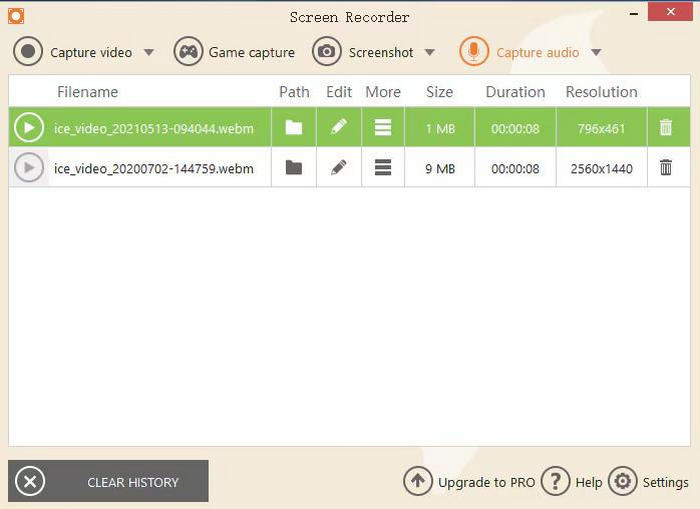Click Upgrade to PRO
This screenshot has width=700, height=509.
(470, 482)
